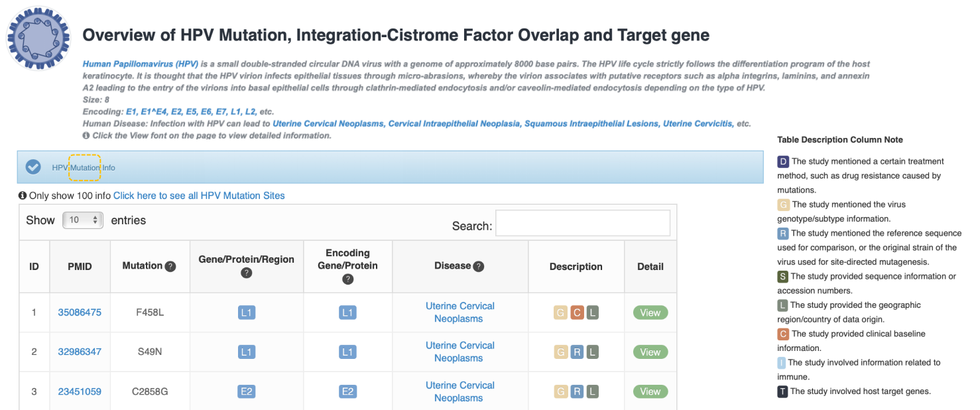Click the Gene/Protein/Region help question icon

point(247,273)
